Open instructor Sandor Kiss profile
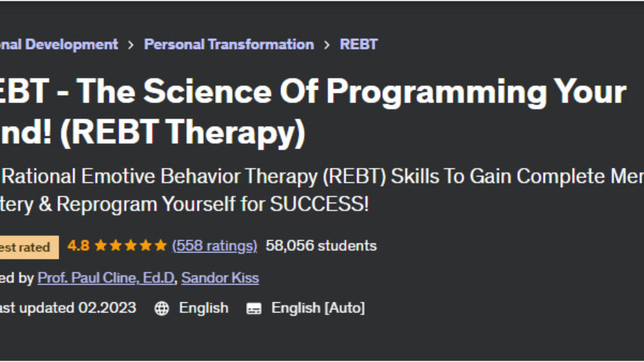The width and height of the screenshot is (644, 362). (220, 278)
